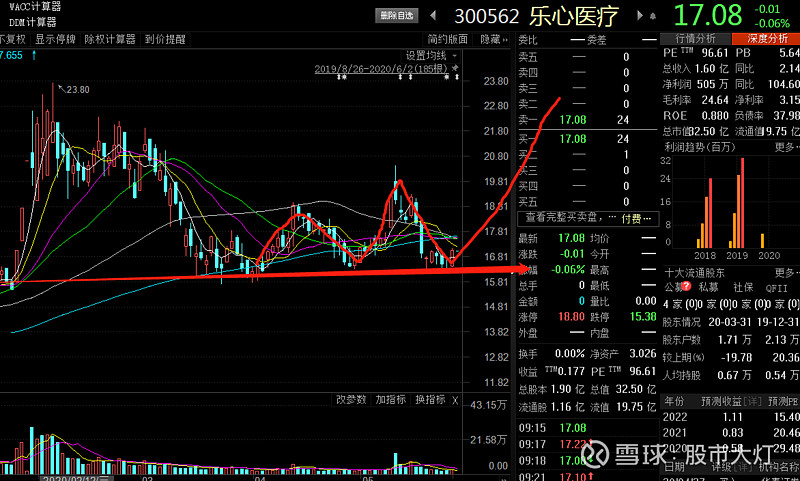Click large price 17.08 at top
Screen dimensions: 800x481
[708, 15]
